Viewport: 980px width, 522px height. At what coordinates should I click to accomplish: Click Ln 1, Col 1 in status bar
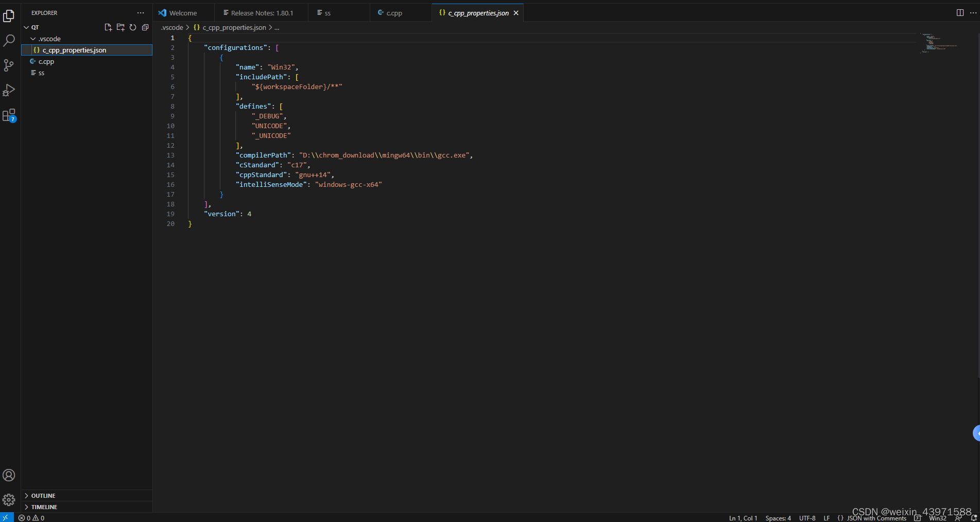(743, 518)
